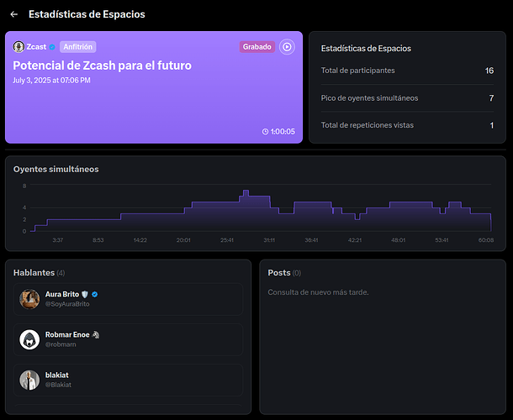513x420 pixels.
Task: Click Zcast's blue verified badge
Action: pos(52,47)
